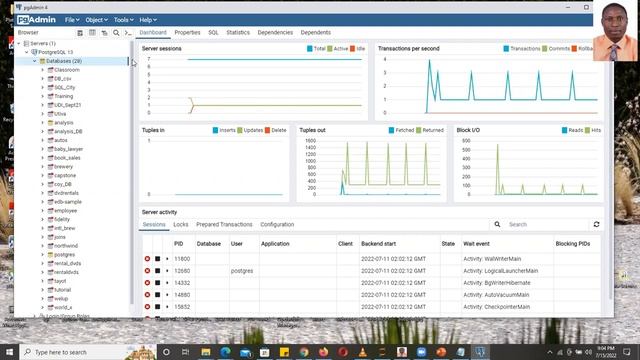Toggle the Total legend swatch in Server sessions
The width and height of the screenshot is (640, 360).
(310, 49)
